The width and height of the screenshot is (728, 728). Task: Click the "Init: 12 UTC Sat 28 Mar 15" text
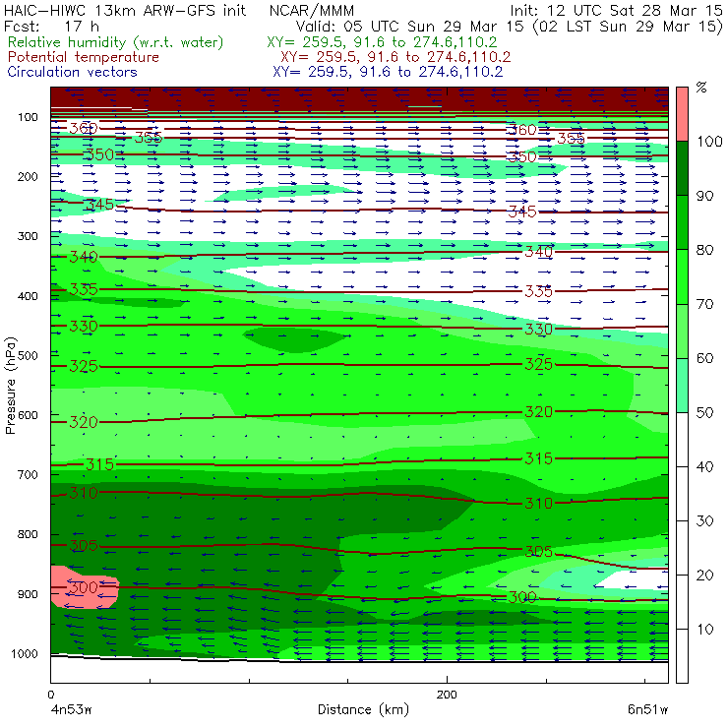[616, 10]
